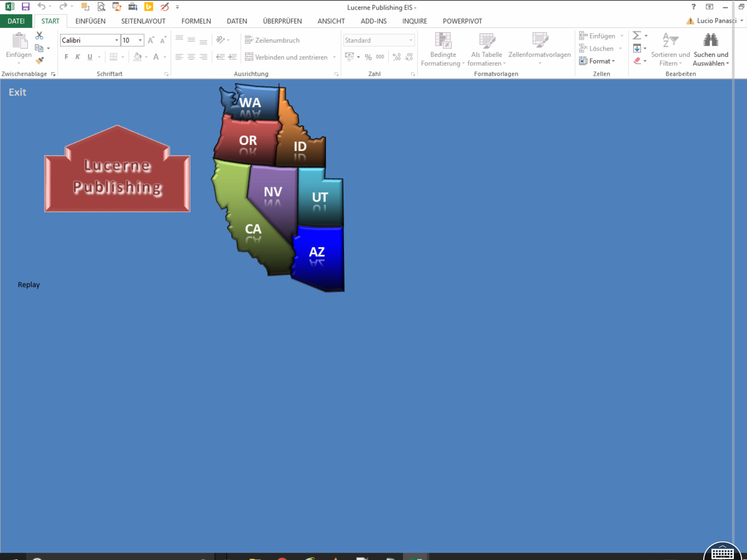
Task: Expand Zellenformatvorlagen gallery
Action: [540, 49]
